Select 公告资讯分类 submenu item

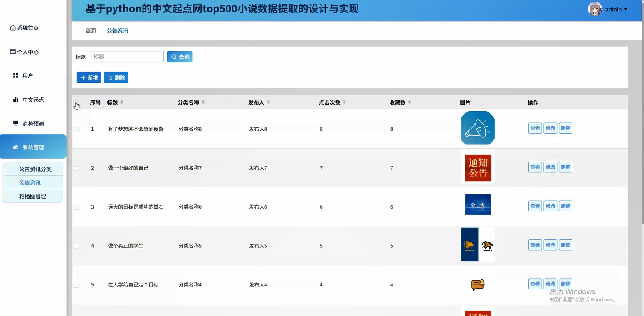point(35,169)
